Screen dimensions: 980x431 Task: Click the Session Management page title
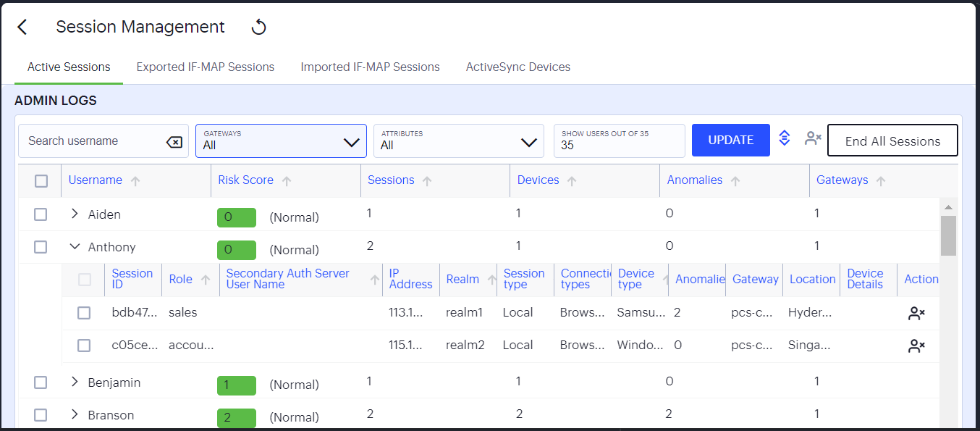[x=140, y=27]
